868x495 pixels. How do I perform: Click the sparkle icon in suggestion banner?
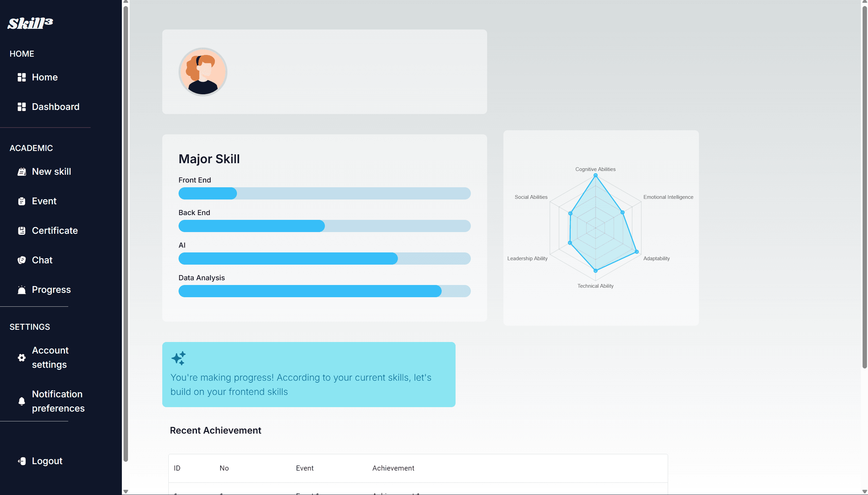[178, 358]
